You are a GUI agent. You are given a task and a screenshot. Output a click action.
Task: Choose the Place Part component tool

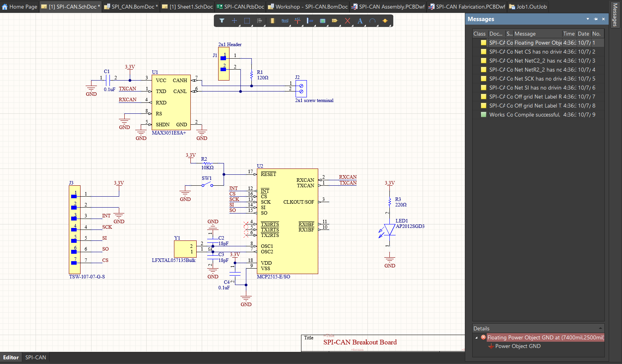[x=272, y=21]
